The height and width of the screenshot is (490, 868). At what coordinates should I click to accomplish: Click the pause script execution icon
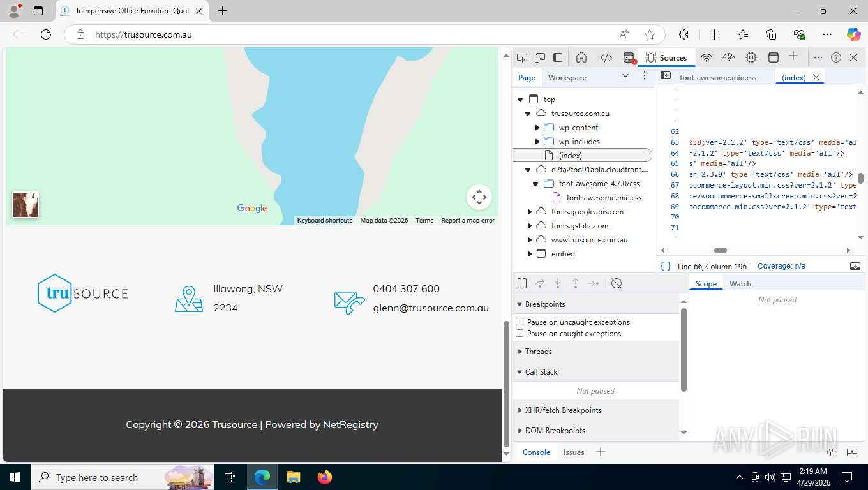(x=522, y=283)
